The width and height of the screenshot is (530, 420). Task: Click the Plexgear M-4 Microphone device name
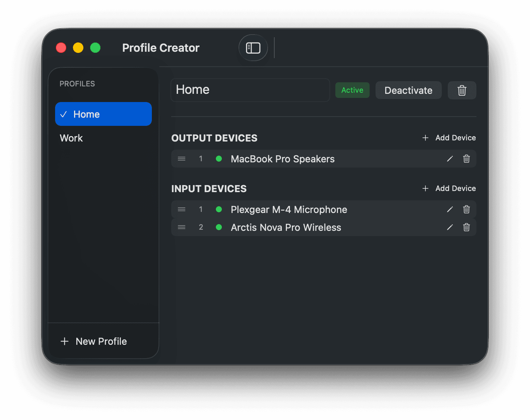pyautogui.click(x=289, y=210)
